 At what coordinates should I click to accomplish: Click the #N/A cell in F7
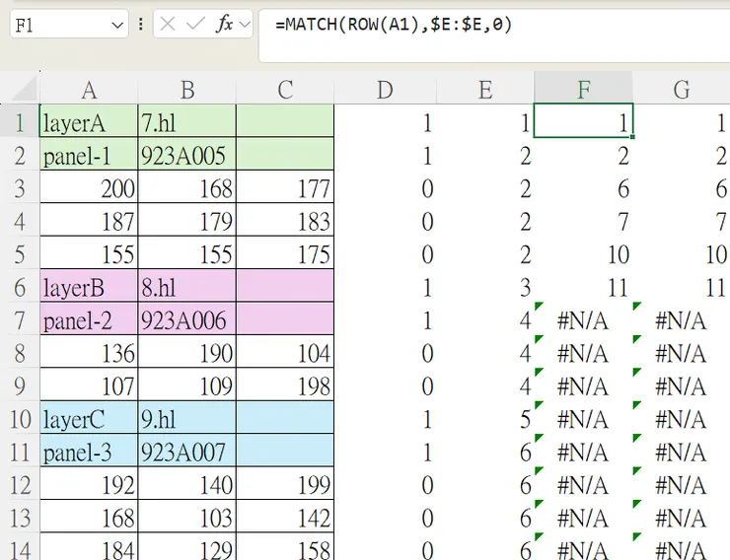[583, 320]
